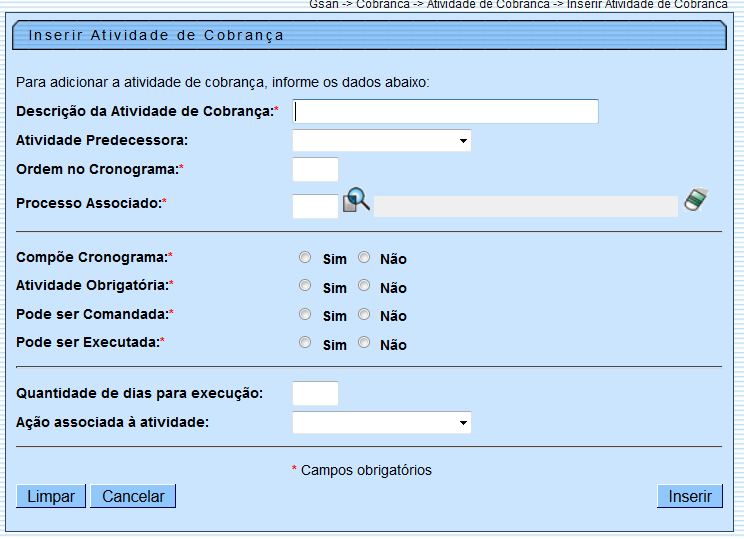Focus the Quantidade de dias para execução field
The image size is (744, 539).
pyautogui.click(x=315, y=394)
